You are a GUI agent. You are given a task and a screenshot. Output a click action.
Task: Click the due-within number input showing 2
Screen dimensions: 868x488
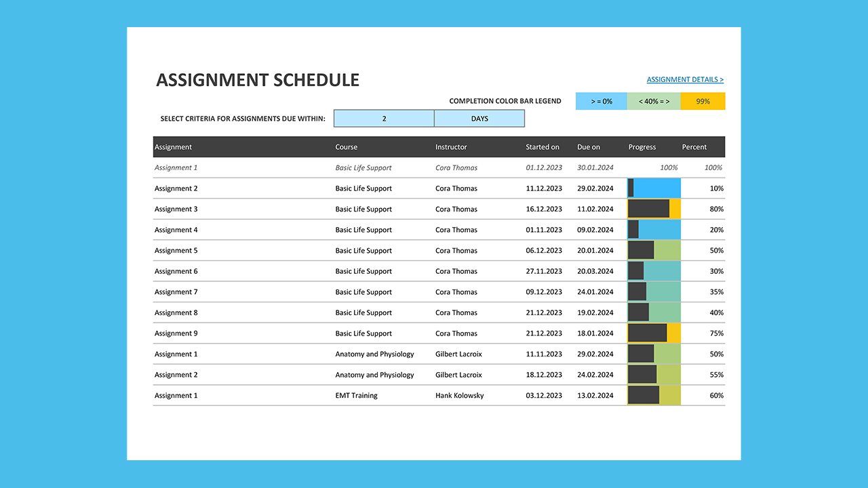383,118
